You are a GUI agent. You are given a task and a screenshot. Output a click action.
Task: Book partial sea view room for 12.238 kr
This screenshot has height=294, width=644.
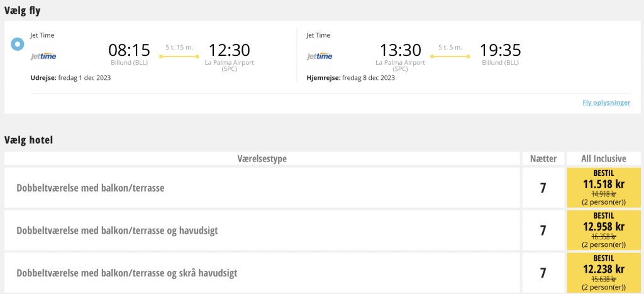point(603,273)
